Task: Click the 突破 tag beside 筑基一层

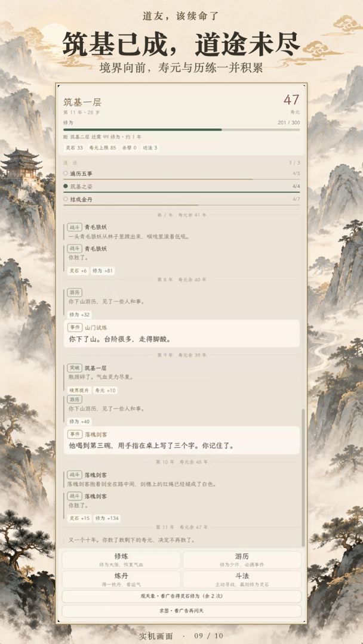Action: (75, 368)
